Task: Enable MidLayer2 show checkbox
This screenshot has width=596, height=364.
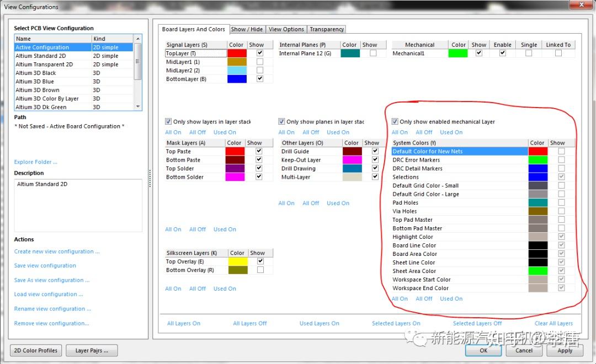Action: click(260, 70)
